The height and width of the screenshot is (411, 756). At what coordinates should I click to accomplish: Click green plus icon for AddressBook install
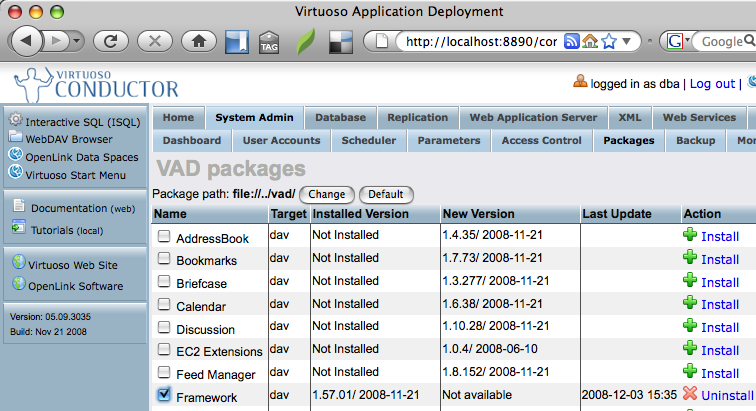coord(690,235)
